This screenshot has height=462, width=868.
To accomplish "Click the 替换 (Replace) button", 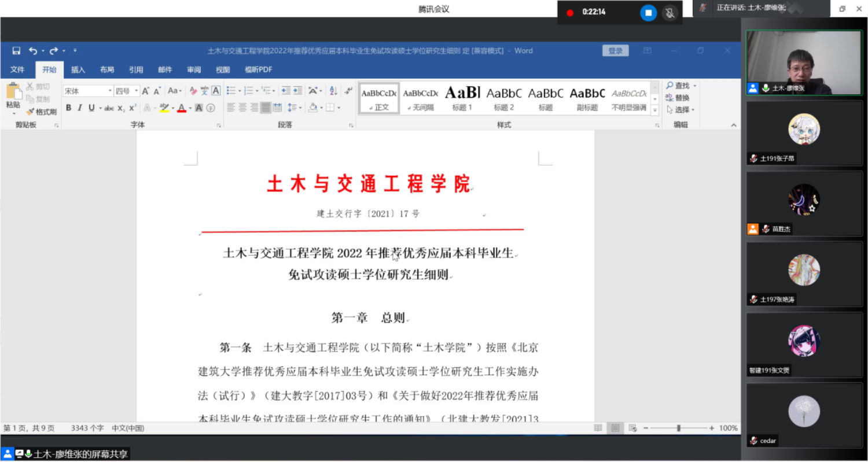I will click(678, 98).
